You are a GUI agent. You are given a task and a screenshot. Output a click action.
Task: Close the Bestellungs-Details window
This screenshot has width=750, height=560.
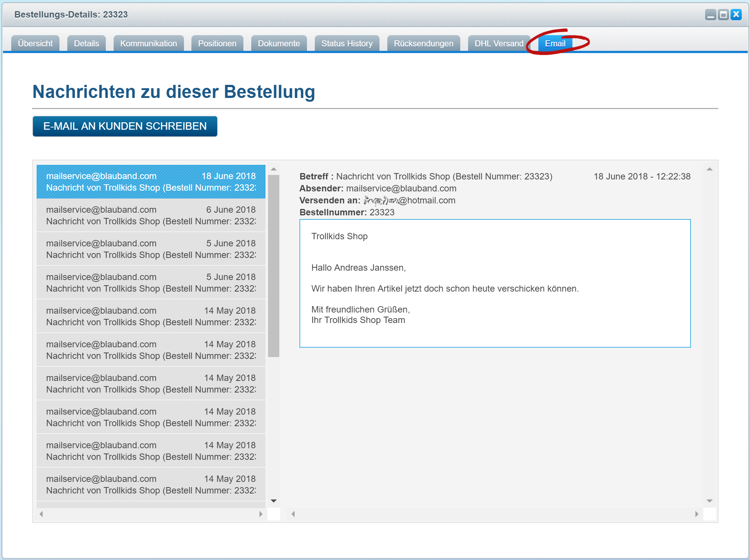(736, 15)
